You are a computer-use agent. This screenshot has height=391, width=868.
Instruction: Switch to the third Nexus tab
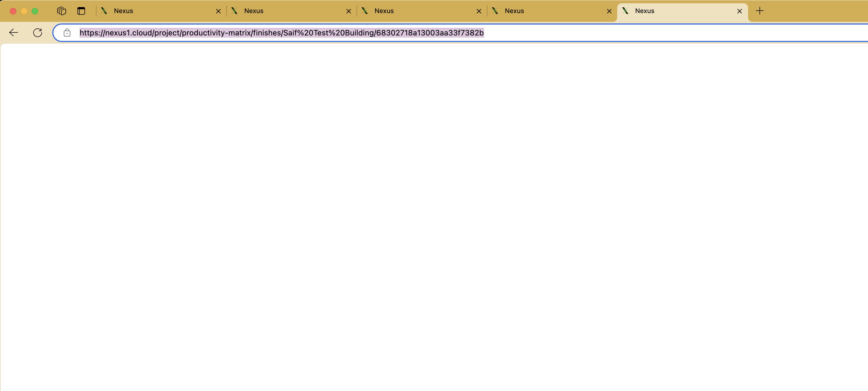(418, 11)
